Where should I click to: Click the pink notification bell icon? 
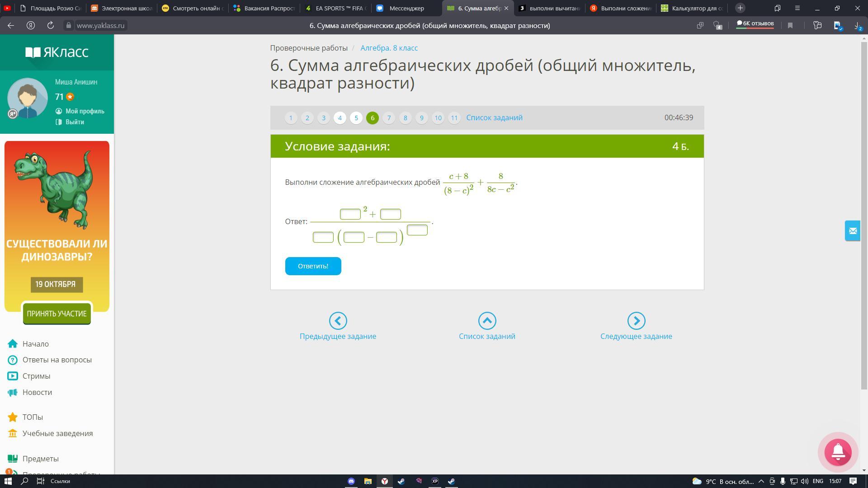pyautogui.click(x=838, y=452)
